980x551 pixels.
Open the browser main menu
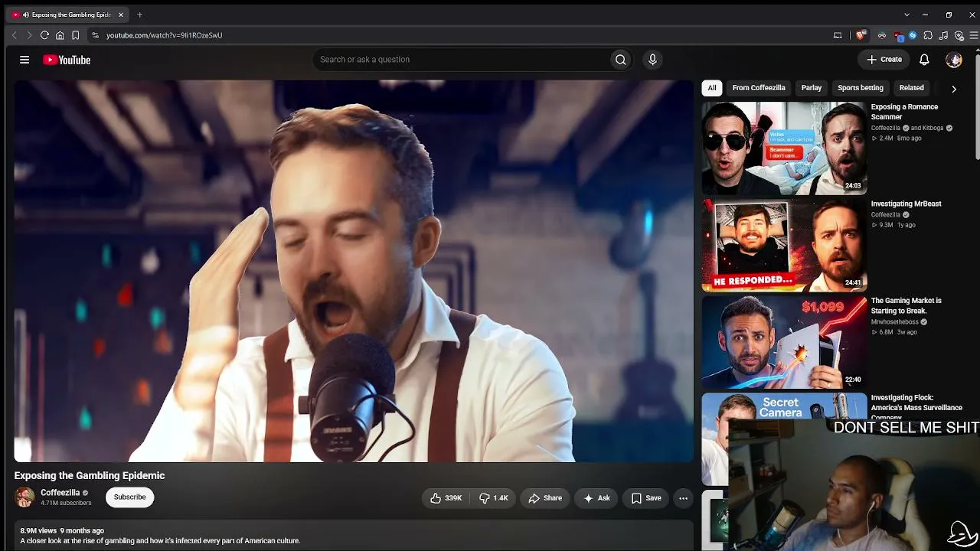[974, 35]
